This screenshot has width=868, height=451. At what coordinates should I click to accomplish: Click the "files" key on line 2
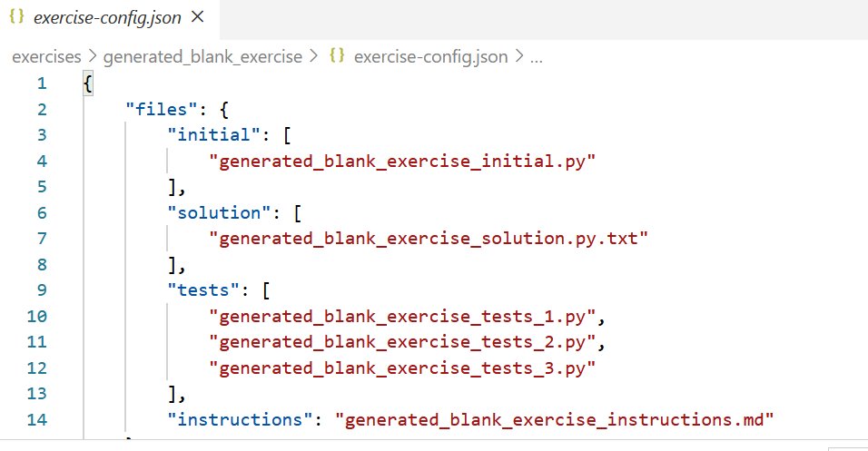coord(161,110)
